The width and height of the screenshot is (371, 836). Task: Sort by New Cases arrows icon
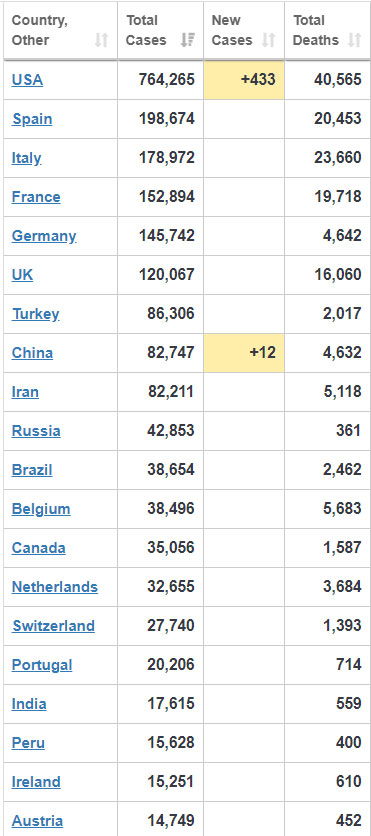pos(269,40)
